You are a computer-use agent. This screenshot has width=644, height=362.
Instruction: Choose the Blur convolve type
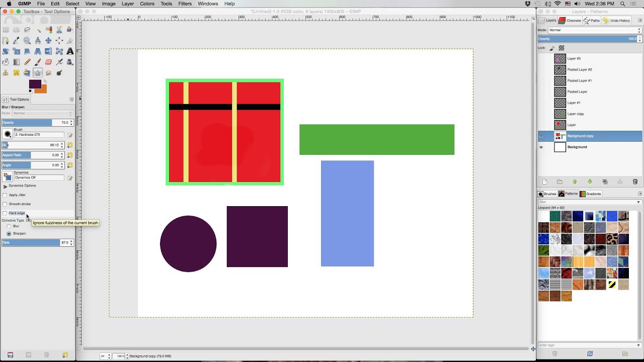tap(9, 226)
